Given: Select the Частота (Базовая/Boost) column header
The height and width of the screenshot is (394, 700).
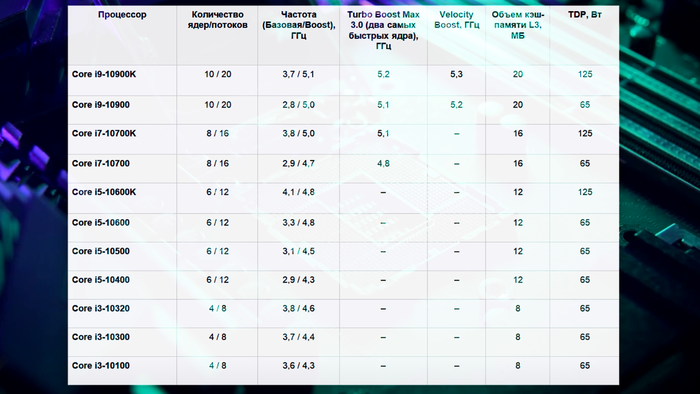Looking at the screenshot, I should 299,25.
